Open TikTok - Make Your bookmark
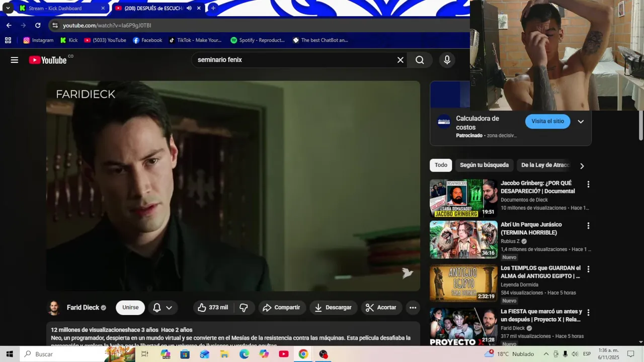 (x=195, y=40)
